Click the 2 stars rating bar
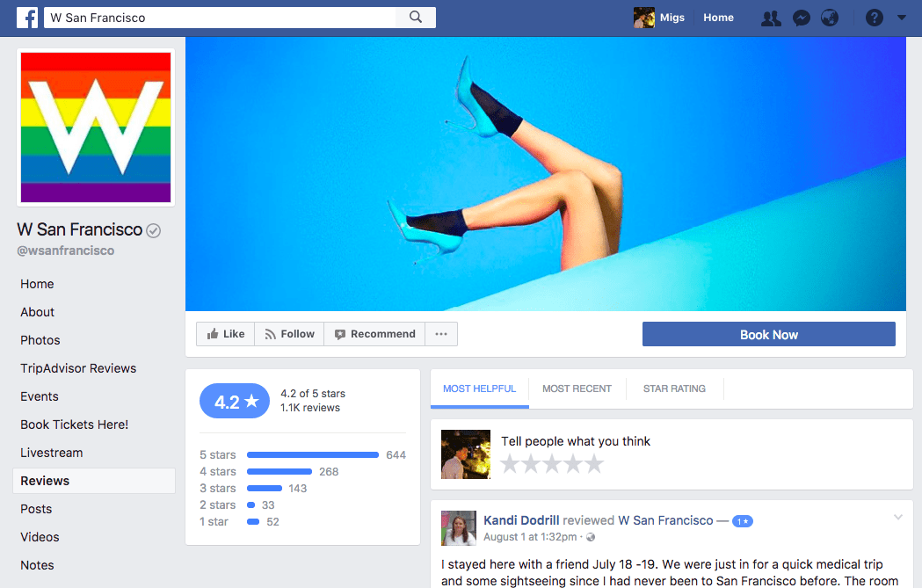Viewport: 922px width, 588px height. [251, 505]
